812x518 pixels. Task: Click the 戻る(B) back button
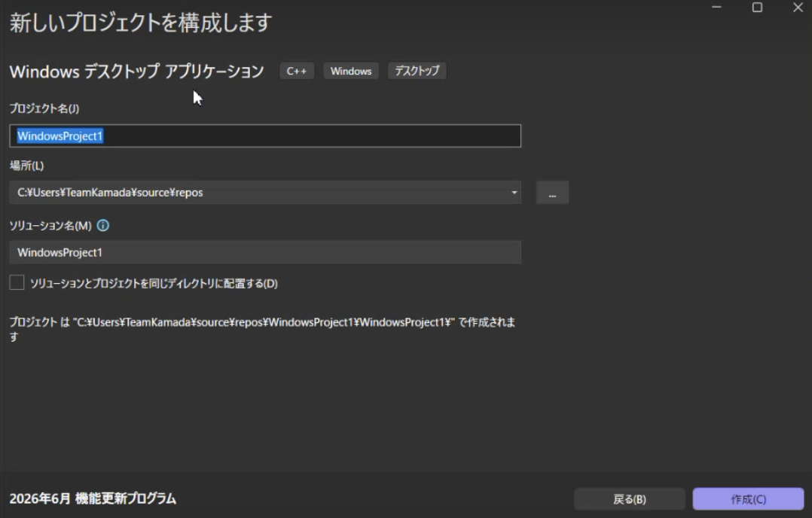point(629,499)
